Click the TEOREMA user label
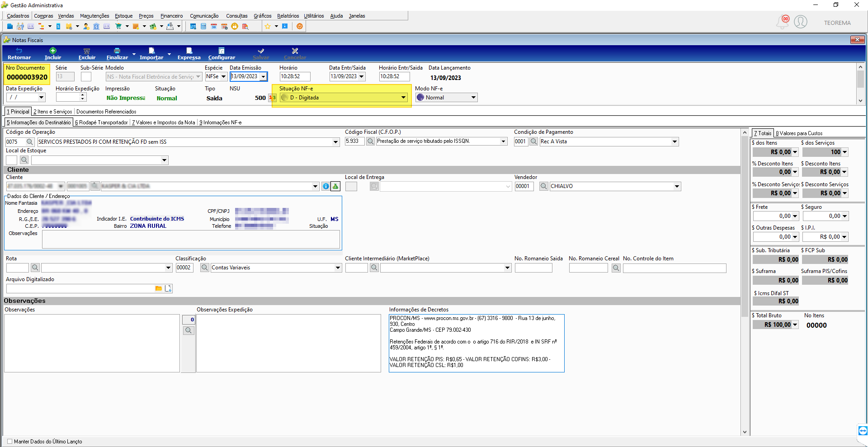 tap(837, 23)
